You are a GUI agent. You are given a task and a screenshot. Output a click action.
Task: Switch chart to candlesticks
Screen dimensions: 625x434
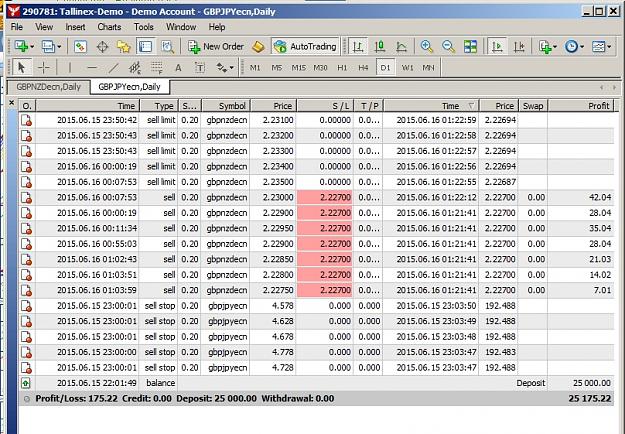pos(380,47)
